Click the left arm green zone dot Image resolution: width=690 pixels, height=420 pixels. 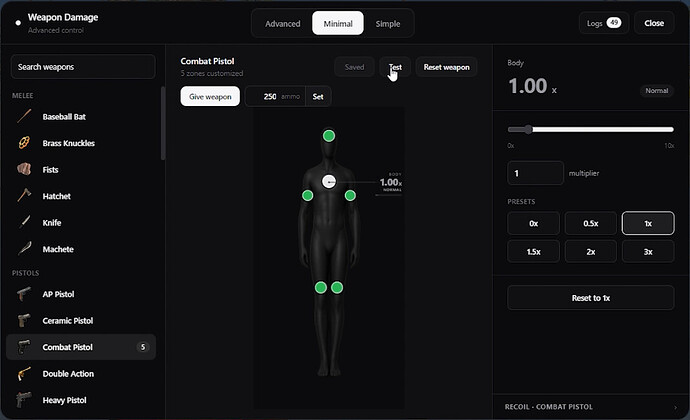pyautogui.click(x=308, y=195)
